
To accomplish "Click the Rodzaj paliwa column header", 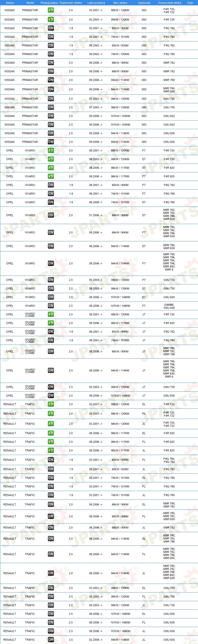I will click(x=49, y=3).
